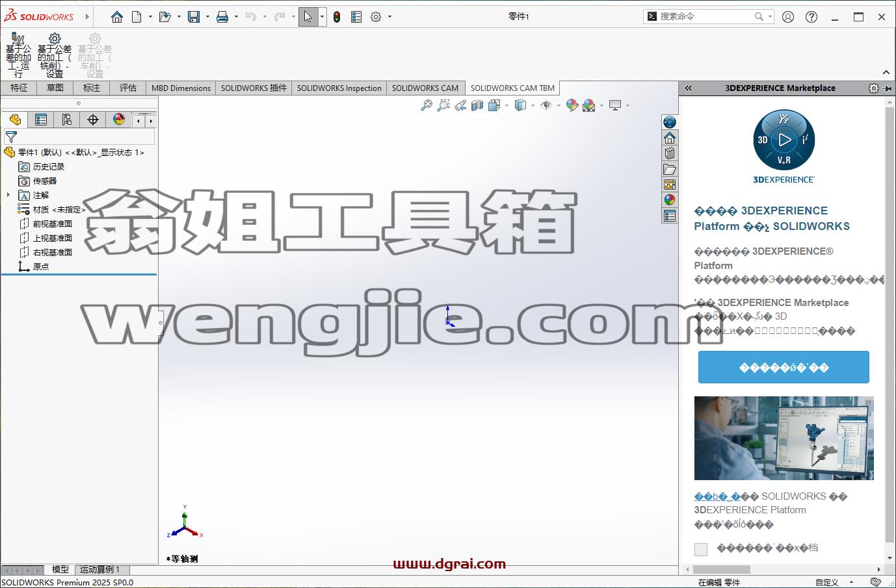Collapse the CommandManager ribbon chevron
896x588 pixels.
pos(886,72)
